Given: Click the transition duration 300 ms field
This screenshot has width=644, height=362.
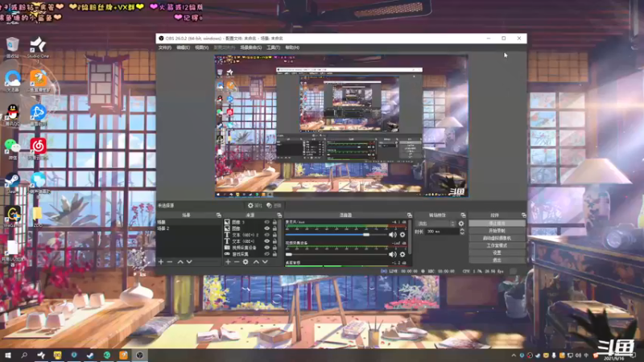Looking at the screenshot, I should 442,232.
